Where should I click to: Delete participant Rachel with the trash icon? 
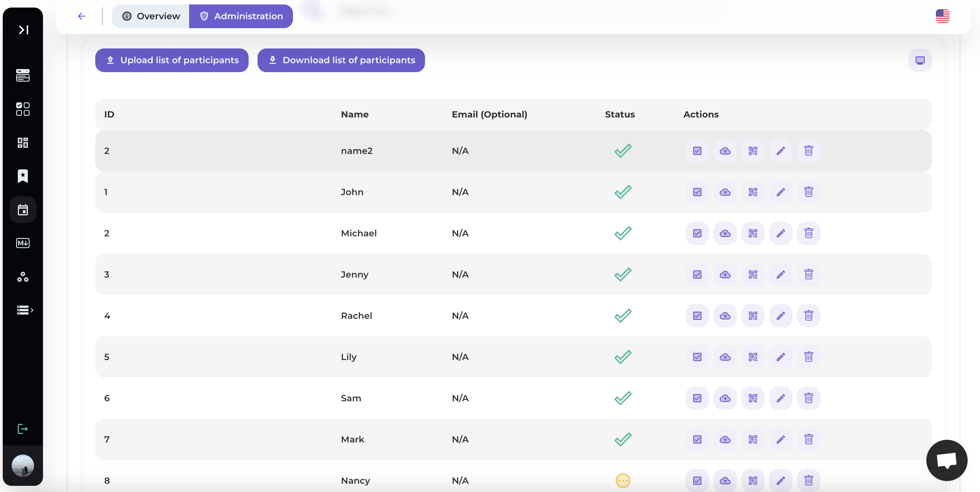coord(808,316)
